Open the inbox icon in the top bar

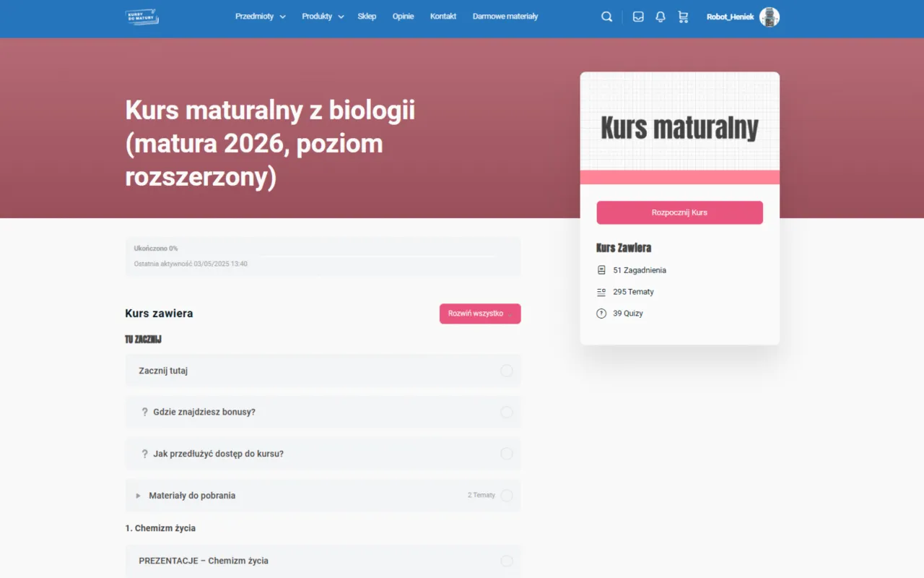click(638, 16)
